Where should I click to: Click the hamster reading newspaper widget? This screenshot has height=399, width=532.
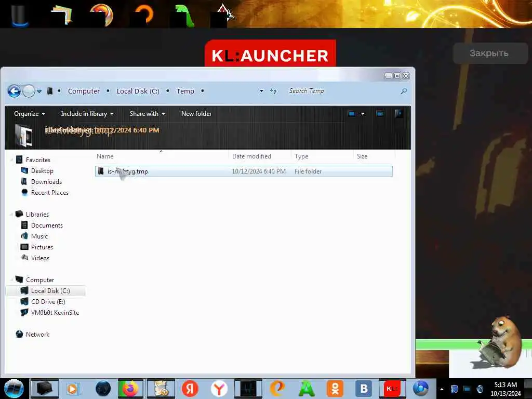click(x=499, y=342)
